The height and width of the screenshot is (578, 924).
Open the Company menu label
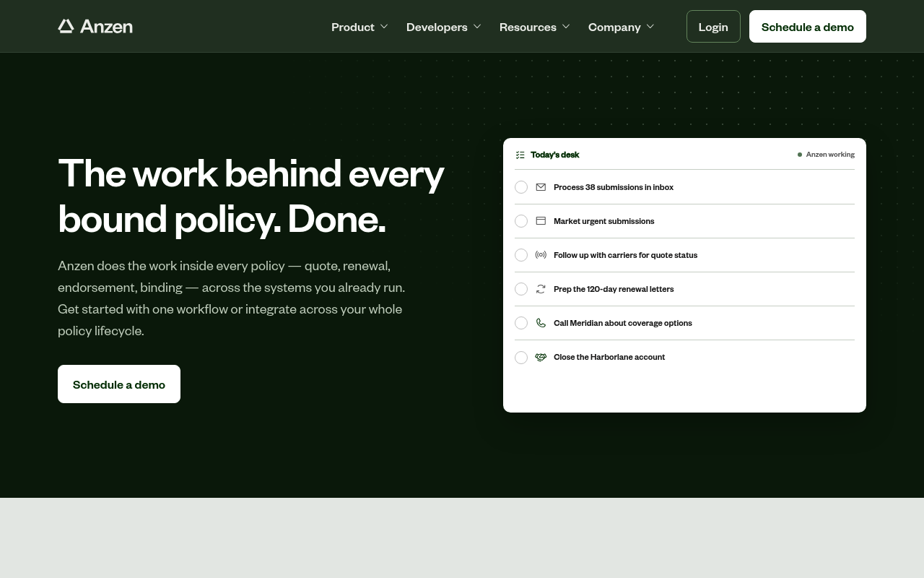click(x=614, y=27)
